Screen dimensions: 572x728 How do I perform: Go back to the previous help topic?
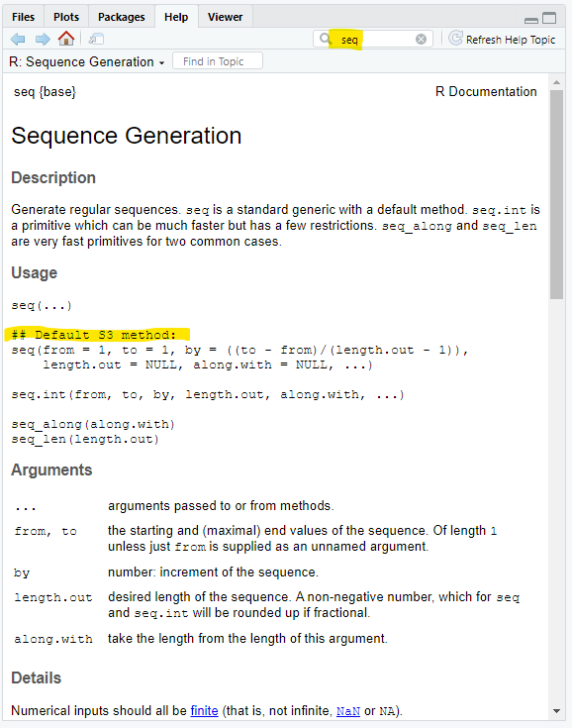click(x=18, y=39)
